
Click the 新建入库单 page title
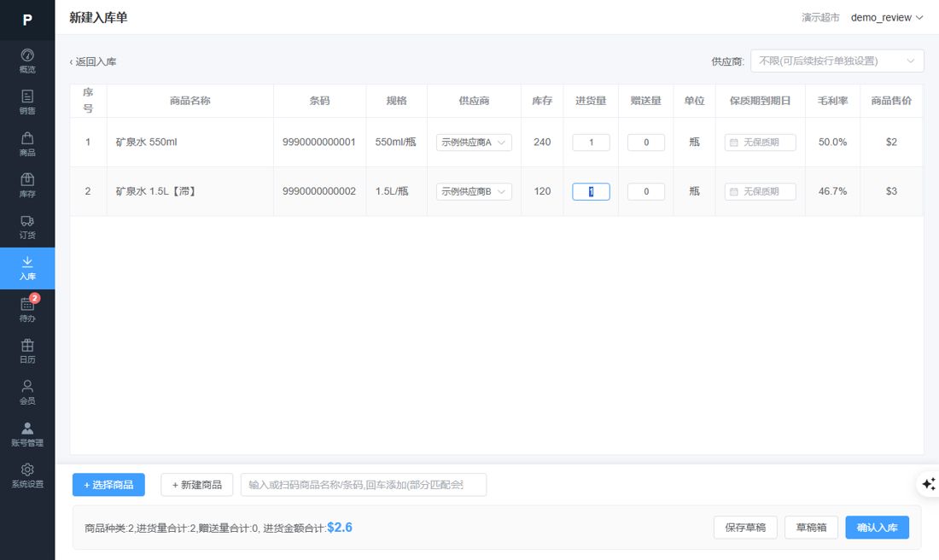pos(98,17)
